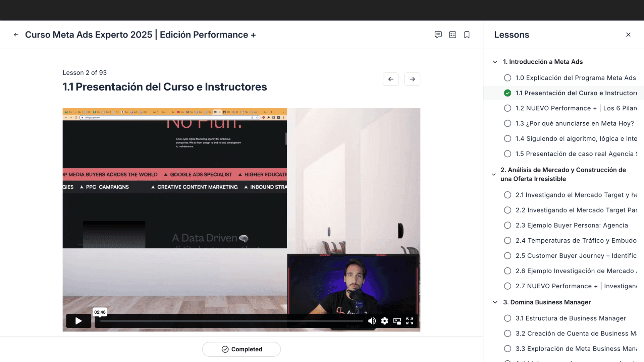Click the Completed button below the video

pos(241,349)
